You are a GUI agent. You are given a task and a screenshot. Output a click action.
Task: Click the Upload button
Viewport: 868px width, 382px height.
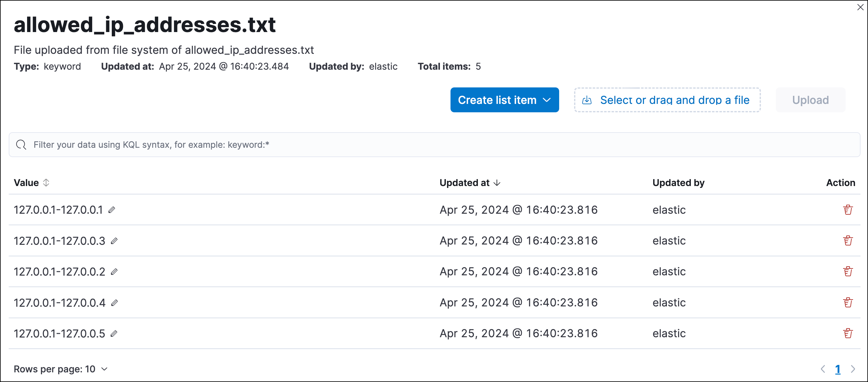tap(810, 100)
